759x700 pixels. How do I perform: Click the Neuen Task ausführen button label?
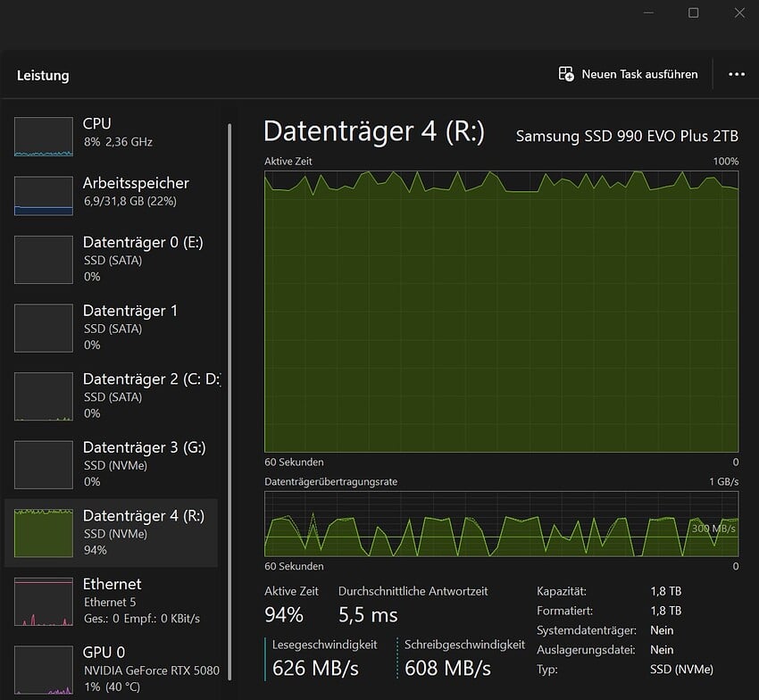coord(639,74)
